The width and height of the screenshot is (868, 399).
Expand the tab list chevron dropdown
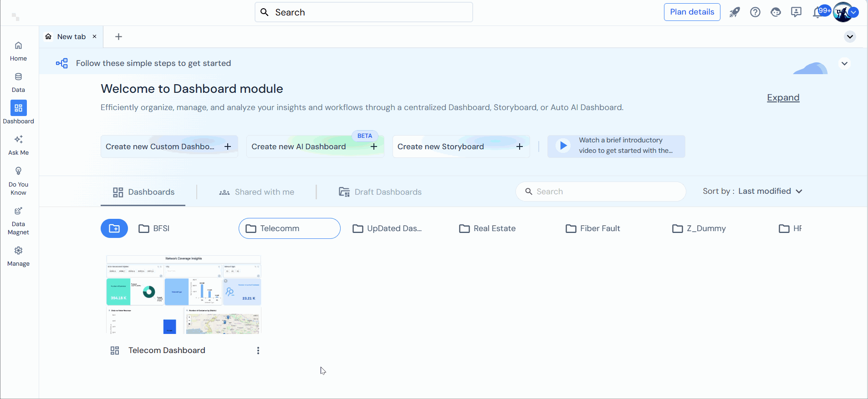coord(850,37)
